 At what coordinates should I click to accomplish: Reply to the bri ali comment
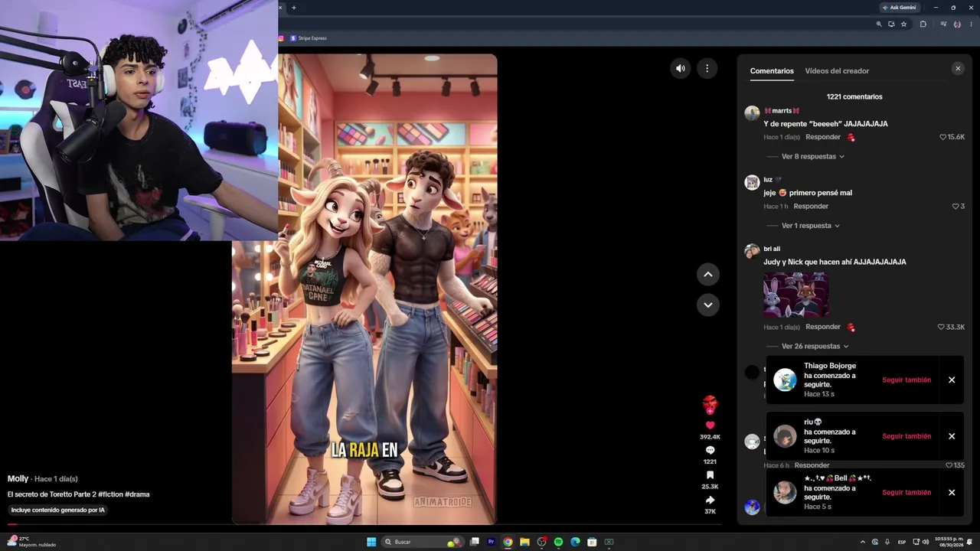823,327
